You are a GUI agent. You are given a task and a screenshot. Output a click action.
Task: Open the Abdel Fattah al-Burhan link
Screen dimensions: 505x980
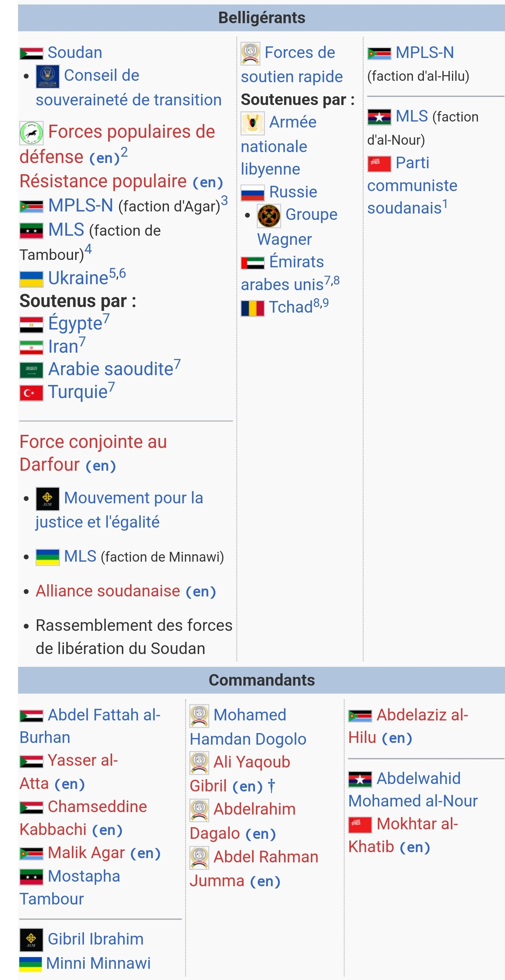tap(104, 715)
